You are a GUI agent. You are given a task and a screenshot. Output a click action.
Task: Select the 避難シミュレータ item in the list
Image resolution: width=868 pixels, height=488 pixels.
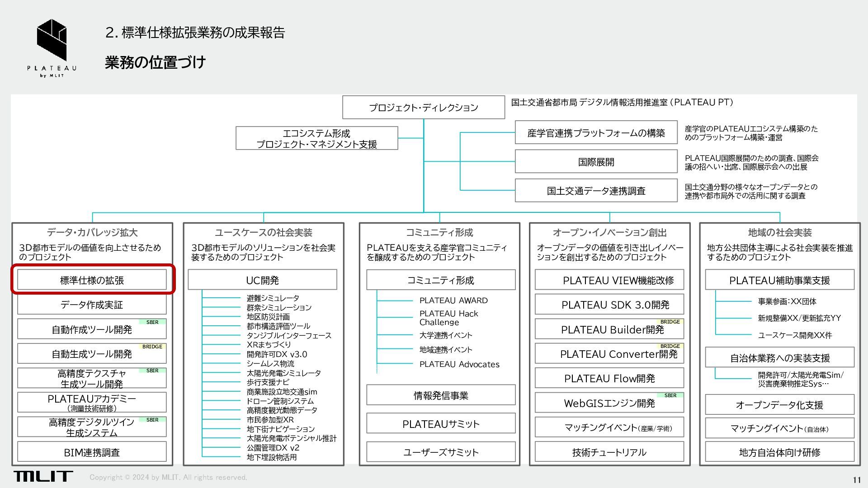(x=273, y=298)
